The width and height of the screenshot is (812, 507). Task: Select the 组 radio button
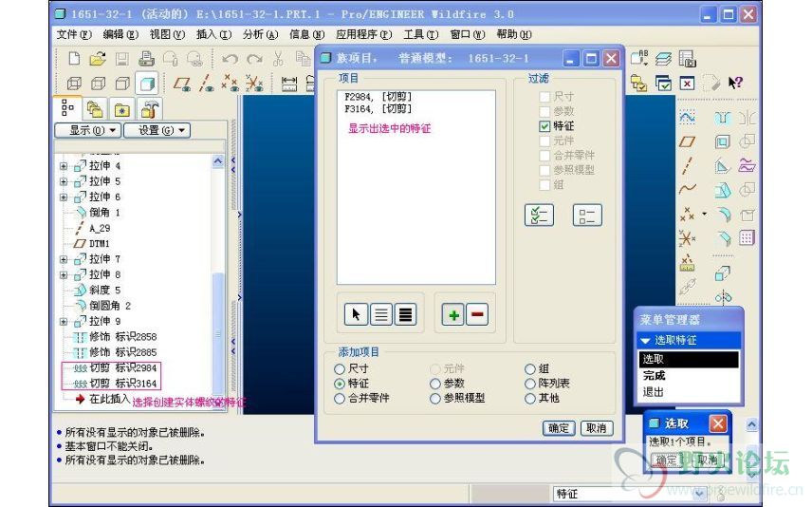pyautogui.click(x=529, y=369)
